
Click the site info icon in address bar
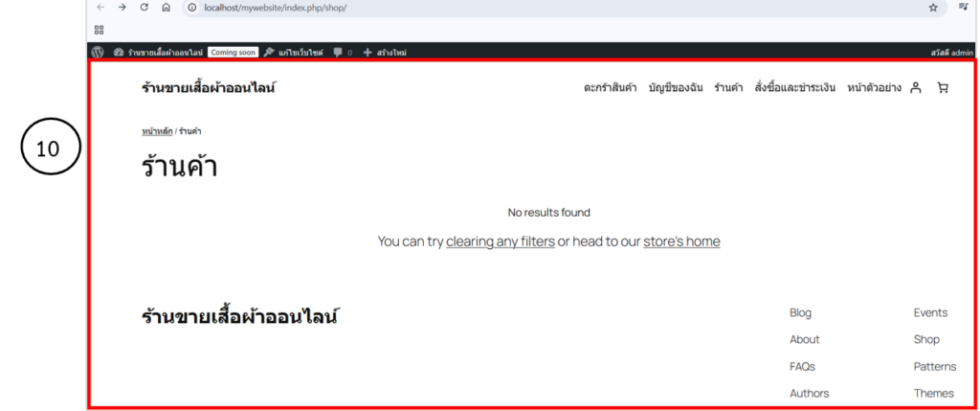coord(191,8)
